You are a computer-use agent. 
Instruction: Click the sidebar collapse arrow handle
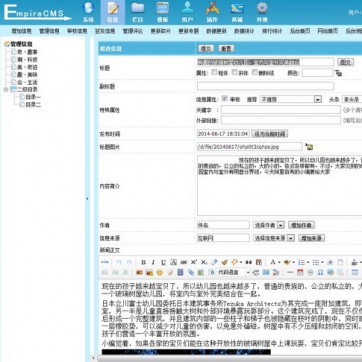tap(87, 199)
